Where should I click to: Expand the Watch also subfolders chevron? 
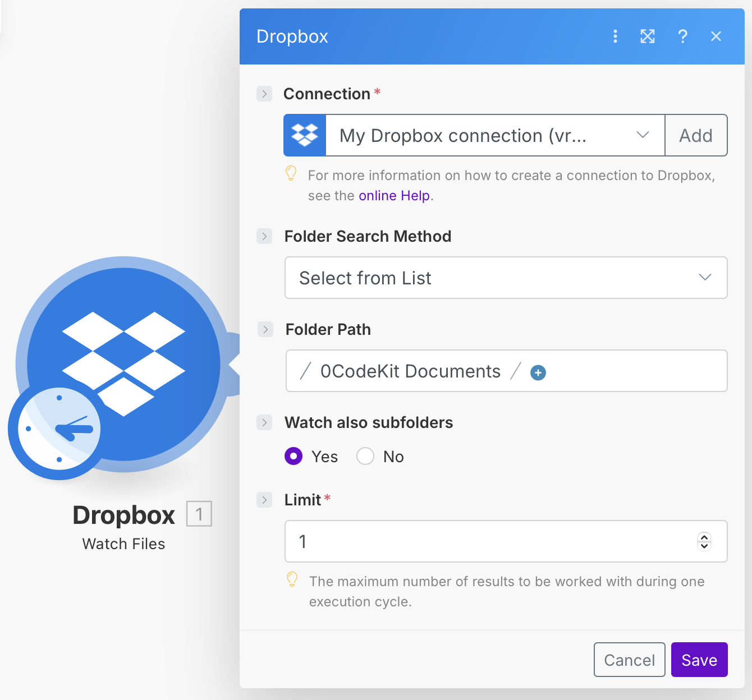264,422
